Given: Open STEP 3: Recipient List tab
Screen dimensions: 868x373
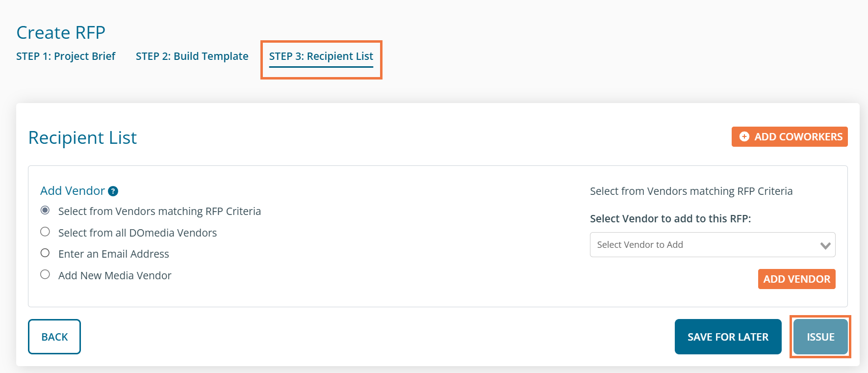Looking at the screenshot, I should (321, 56).
